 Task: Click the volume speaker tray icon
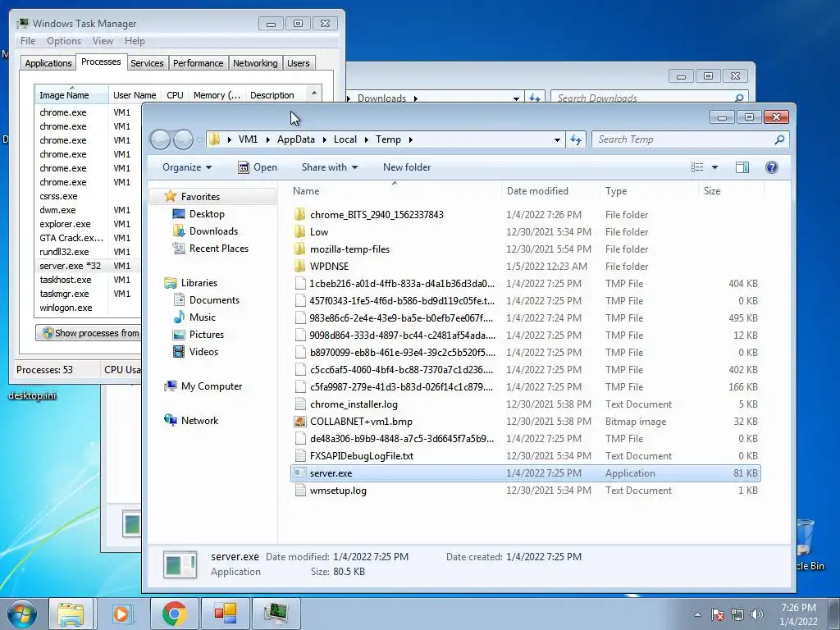pos(757,614)
